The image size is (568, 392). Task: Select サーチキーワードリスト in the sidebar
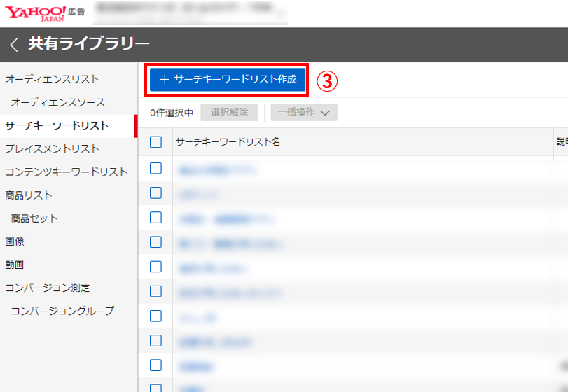[x=57, y=125]
